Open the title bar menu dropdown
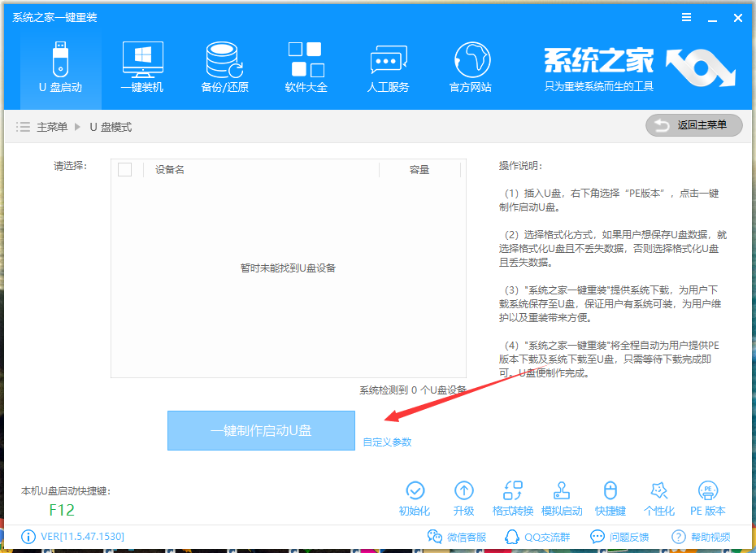This screenshot has height=553, width=756. pos(687,17)
